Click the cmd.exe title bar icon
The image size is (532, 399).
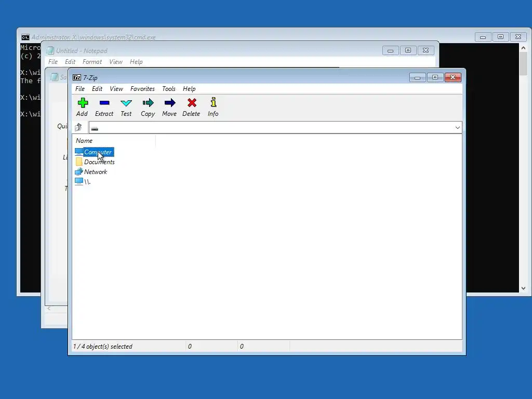tap(25, 37)
